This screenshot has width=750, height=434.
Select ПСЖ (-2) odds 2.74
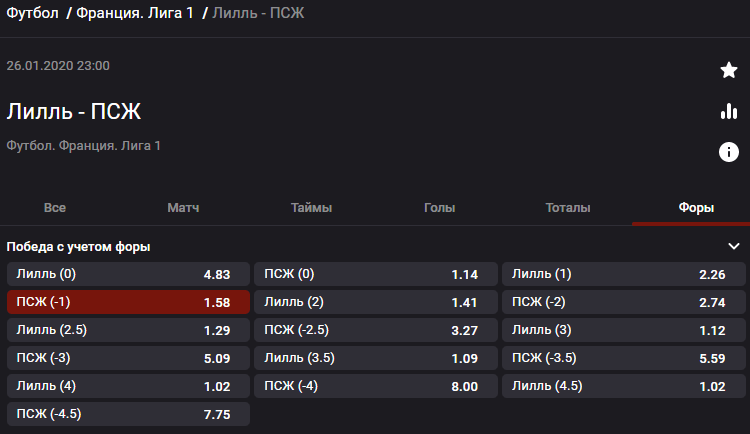624,302
